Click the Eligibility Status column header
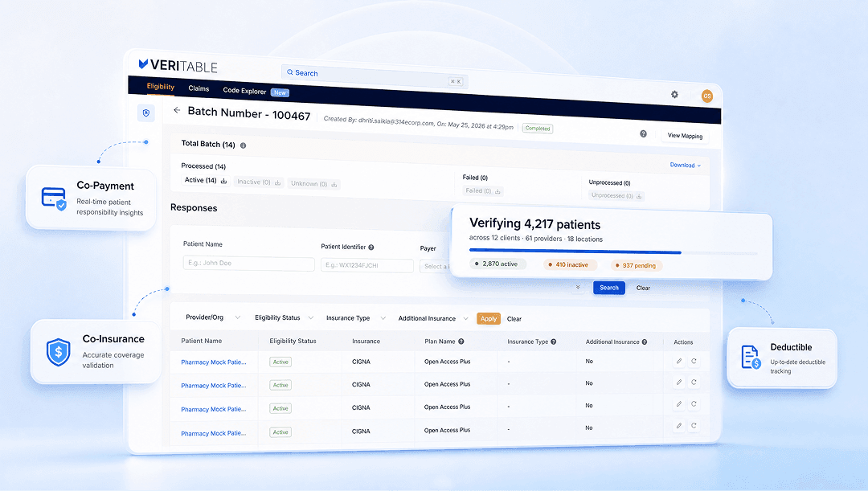This screenshot has height=491, width=868. point(293,341)
